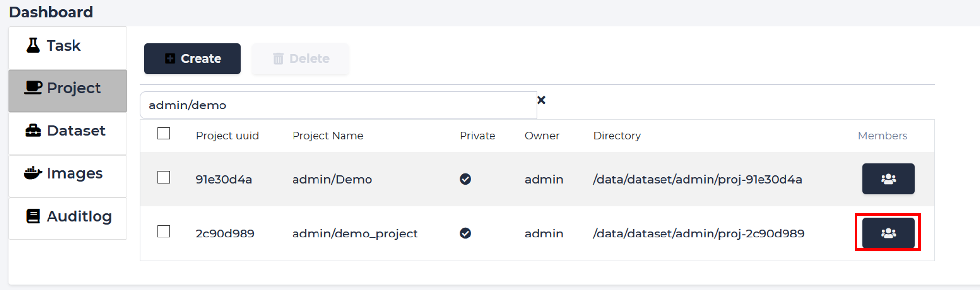Check the box for project 91e30d4a
This screenshot has height=290, width=980.
point(164,177)
